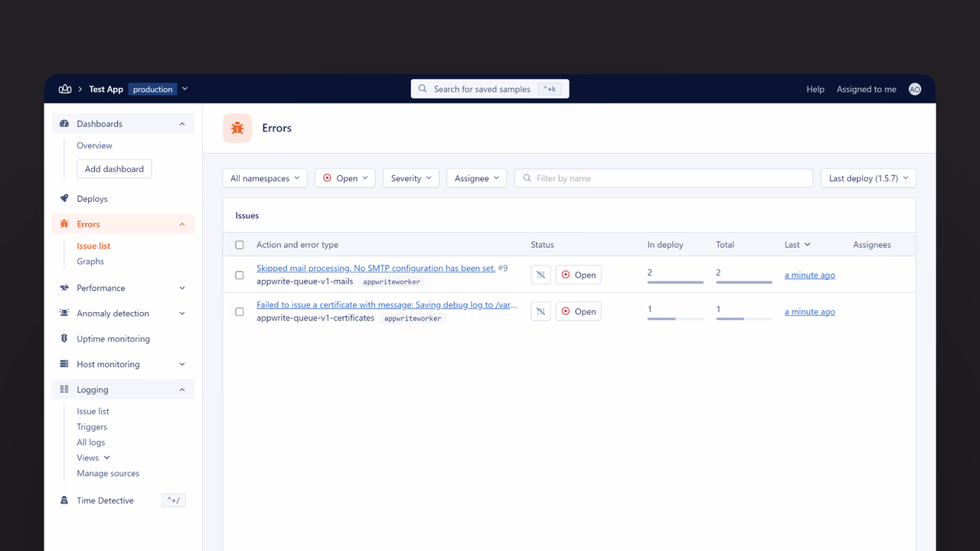
Task: Open Manage sources under Logging
Action: pyautogui.click(x=108, y=473)
